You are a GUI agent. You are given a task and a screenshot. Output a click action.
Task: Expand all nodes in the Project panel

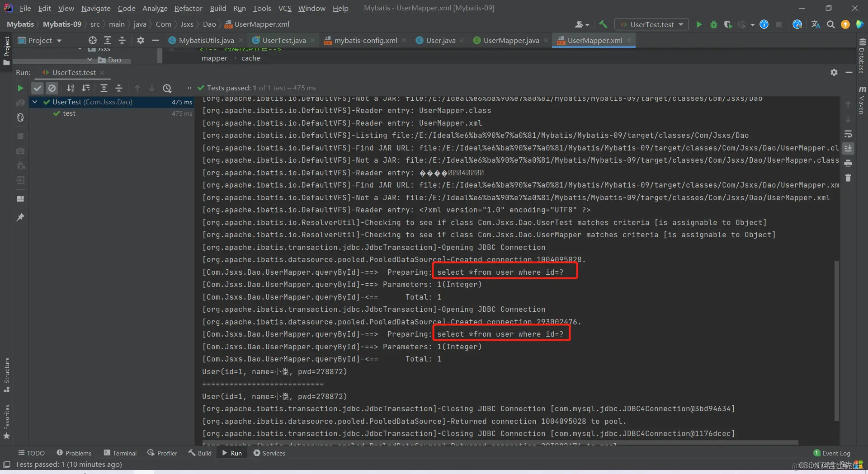tap(108, 40)
